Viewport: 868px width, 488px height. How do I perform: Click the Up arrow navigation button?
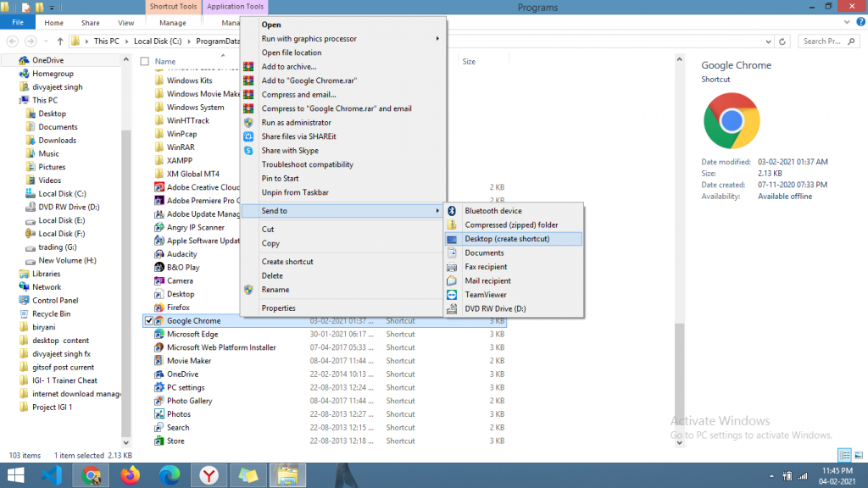pos(60,42)
